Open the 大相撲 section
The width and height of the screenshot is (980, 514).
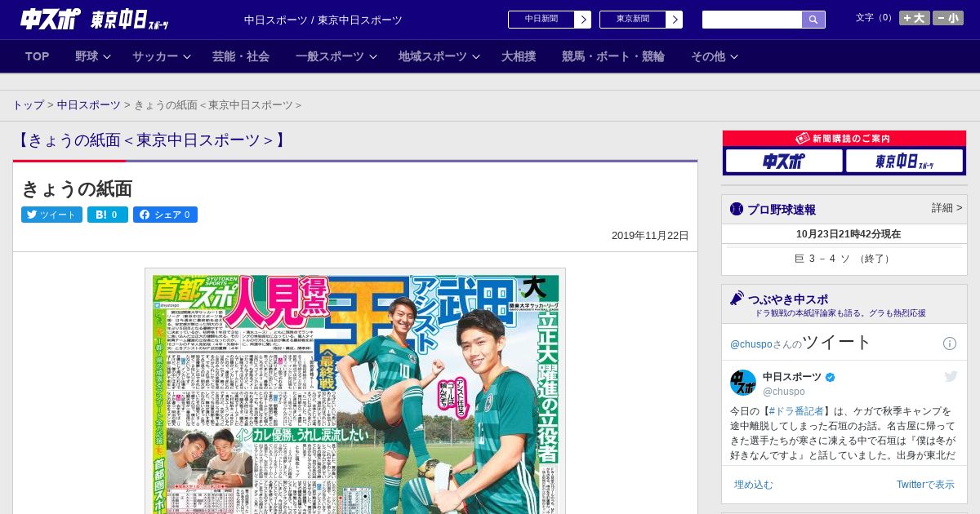click(519, 56)
